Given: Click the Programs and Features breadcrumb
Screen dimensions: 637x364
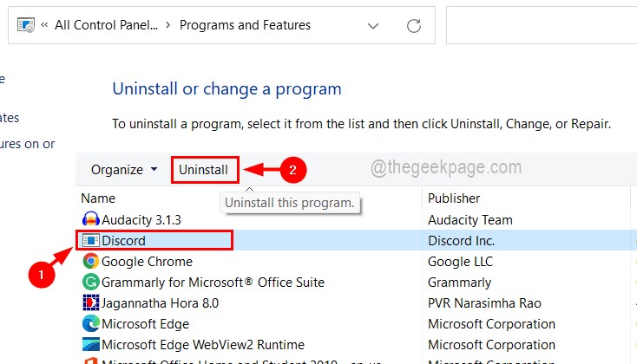Looking at the screenshot, I should coord(245,25).
